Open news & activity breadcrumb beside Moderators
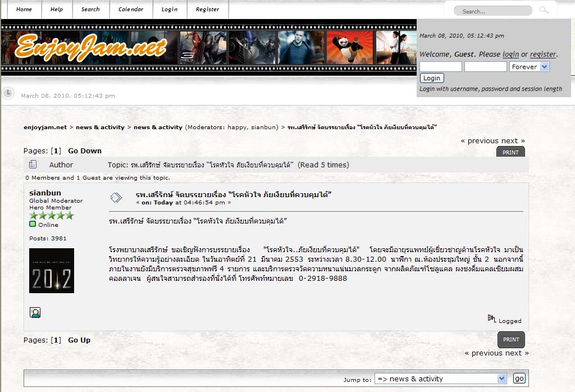Screen dimensions: 575x392 (158, 127)
